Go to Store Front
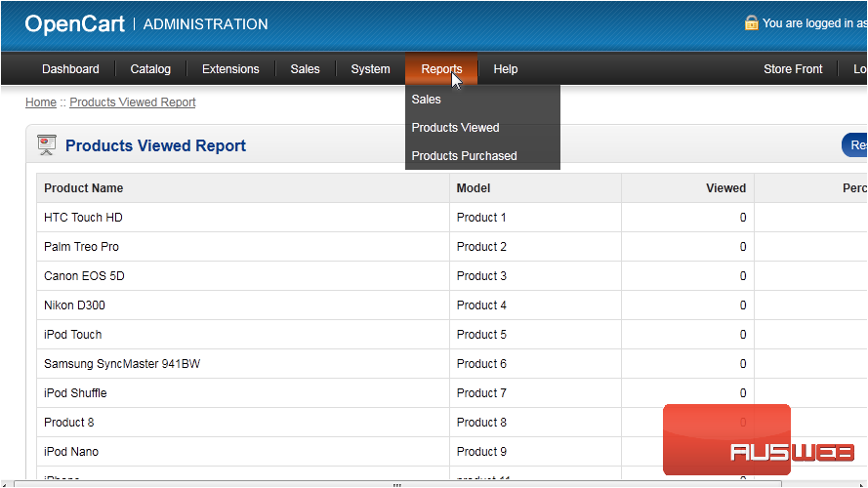 pos(793,69)
